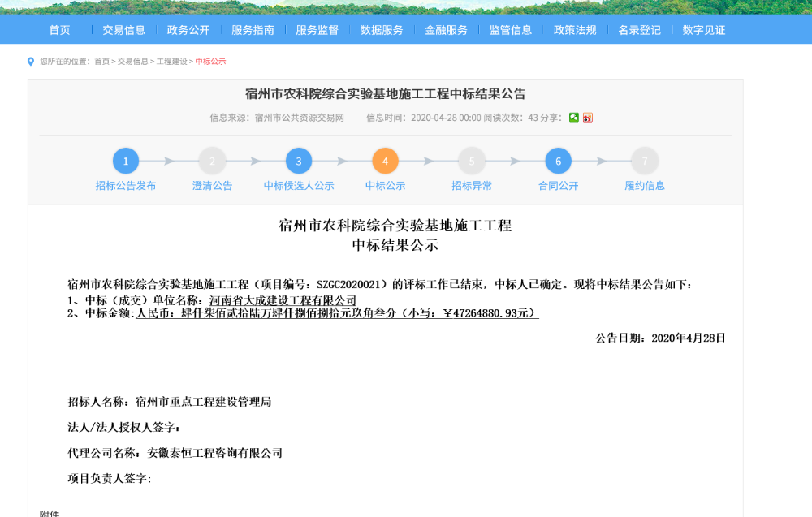Viewport: 812px width, 517px height.
Task: Select the orange step 4 circle
Action: (x=385, y=161)
